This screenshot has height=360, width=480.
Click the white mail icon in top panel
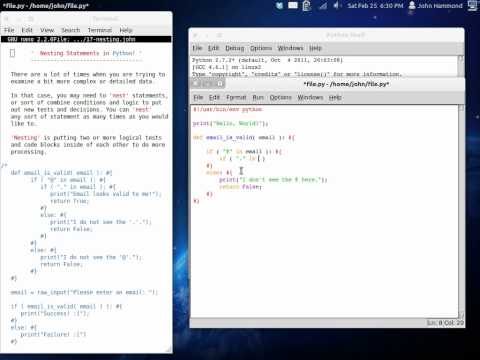point(293,5)
